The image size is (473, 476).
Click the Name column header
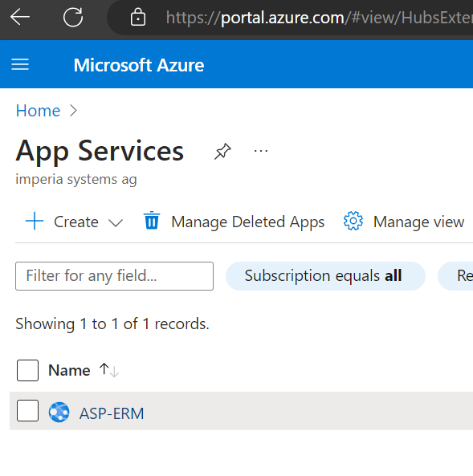69,370
